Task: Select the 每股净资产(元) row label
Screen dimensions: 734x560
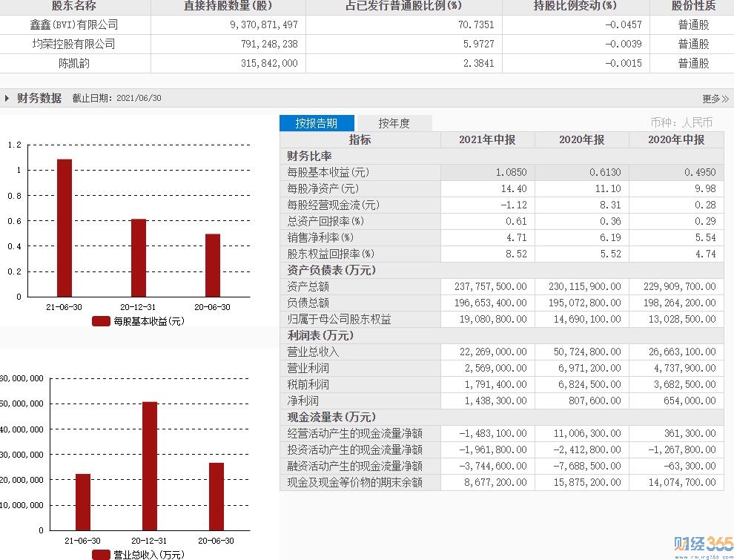Action: click(x=323, y=188)
